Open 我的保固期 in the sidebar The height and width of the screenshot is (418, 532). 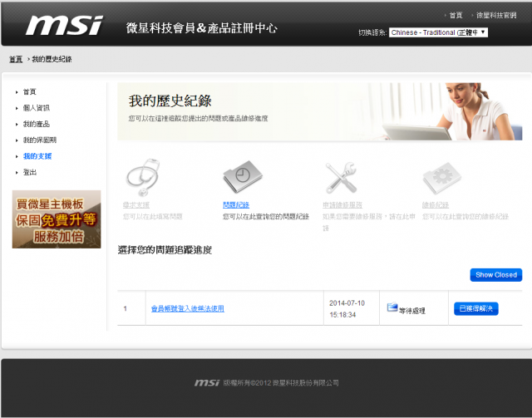[40, 140]
